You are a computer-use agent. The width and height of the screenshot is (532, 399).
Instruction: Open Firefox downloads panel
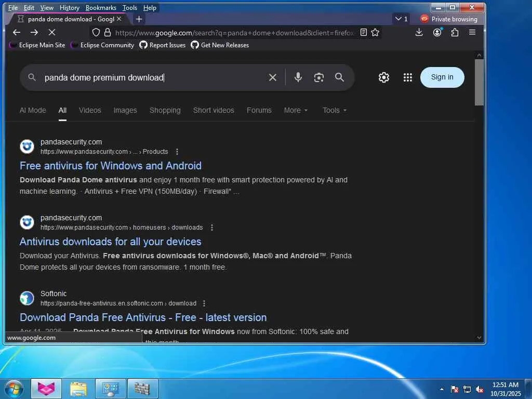[x=419, y=32]
